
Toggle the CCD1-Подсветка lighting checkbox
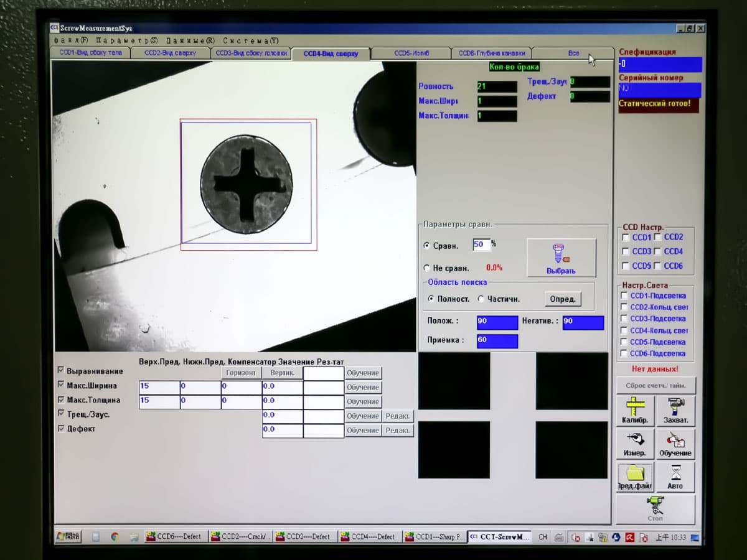[622, 297]
